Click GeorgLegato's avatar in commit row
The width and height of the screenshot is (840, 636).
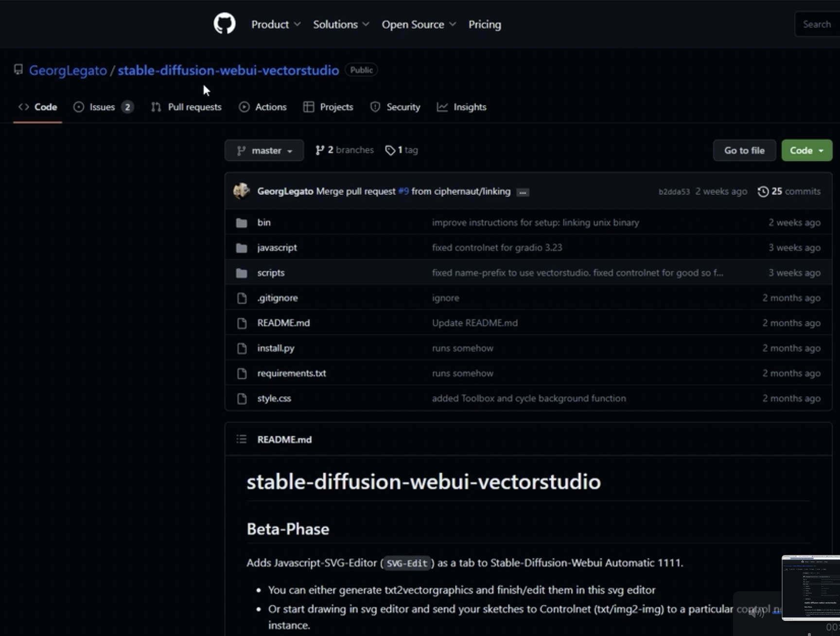pyautogui.click(x=242, y=191)
